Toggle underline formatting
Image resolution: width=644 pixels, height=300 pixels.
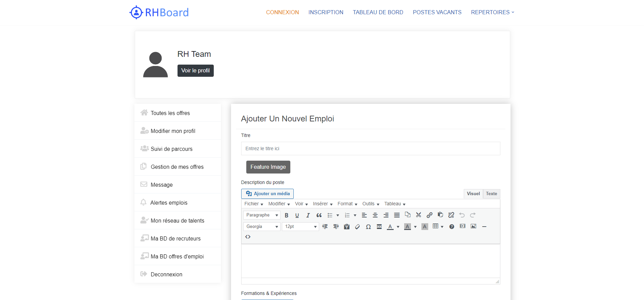[x=297, y=215]
